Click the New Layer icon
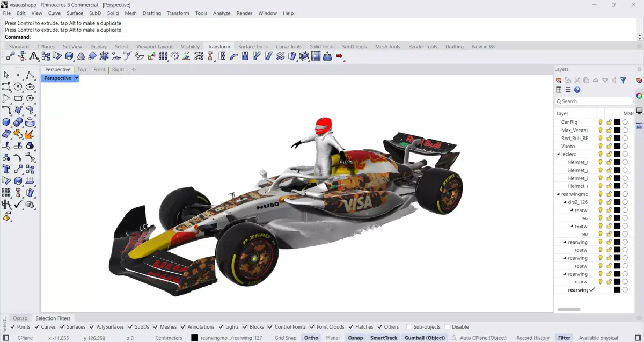The width and height of the screenshot is (644, 342). click(x=559, y=81)
